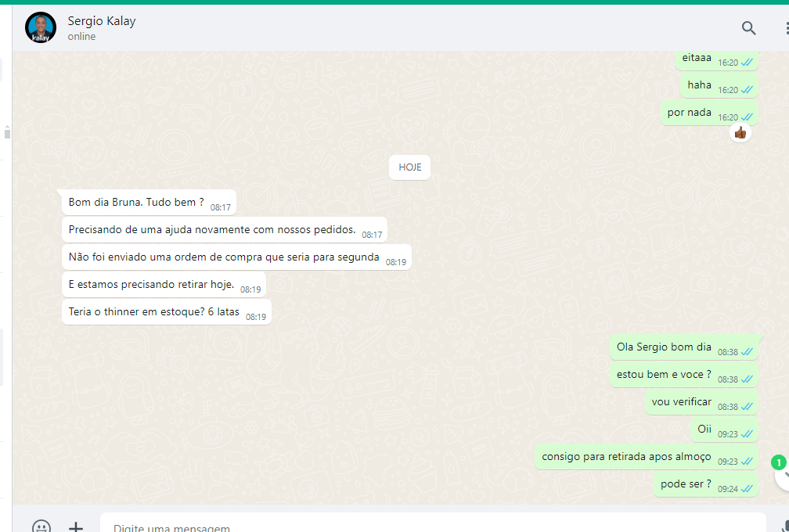Click the double checkmarks on "haha" message
This screenshot has width=789, height=532.
[x=747, y=90]
